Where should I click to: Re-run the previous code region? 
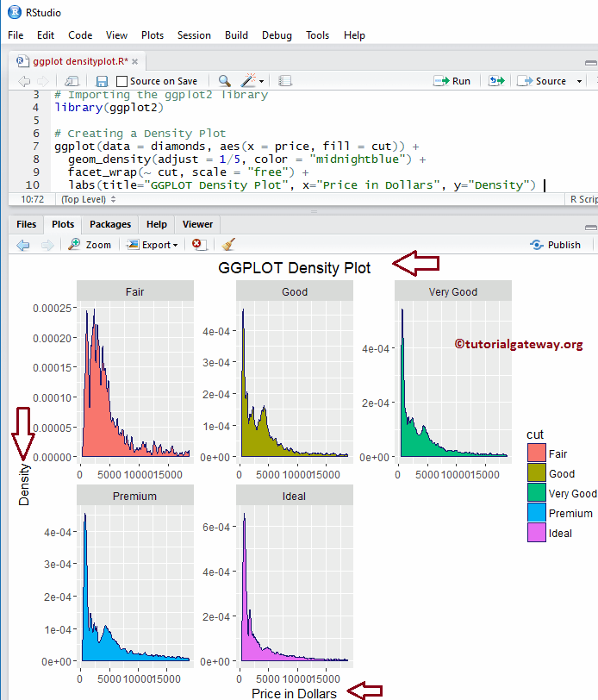pyautogui.click(x=496, y=81)
